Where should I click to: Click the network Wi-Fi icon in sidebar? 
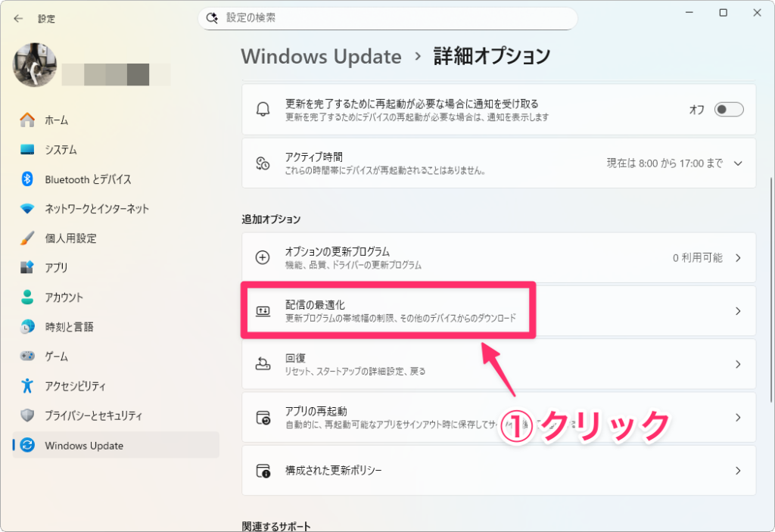click(27, 209)
